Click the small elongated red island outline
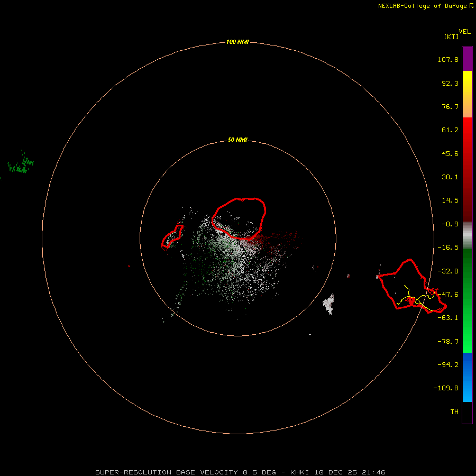The width and height of the screenshot is (476, 476). (172, 237)
